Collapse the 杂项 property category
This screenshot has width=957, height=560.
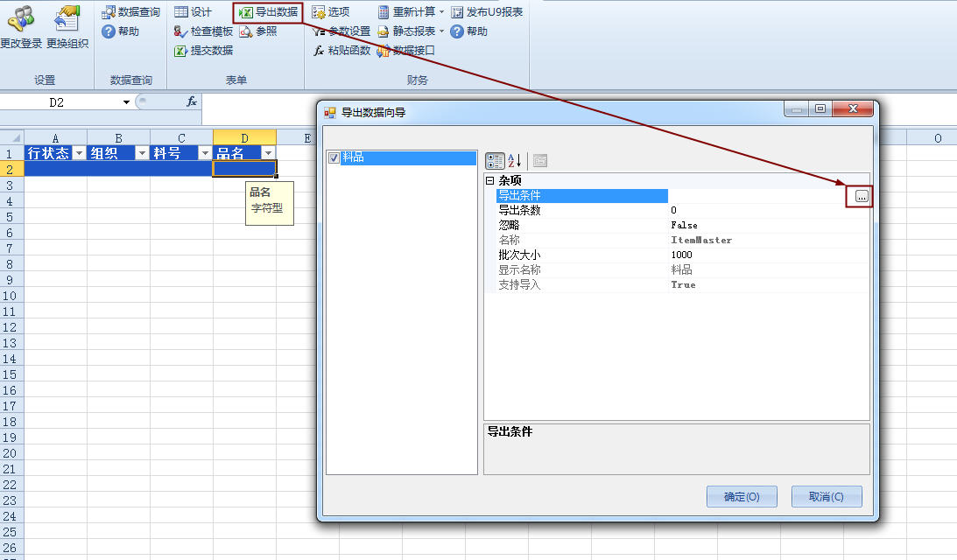coord(490,180)
